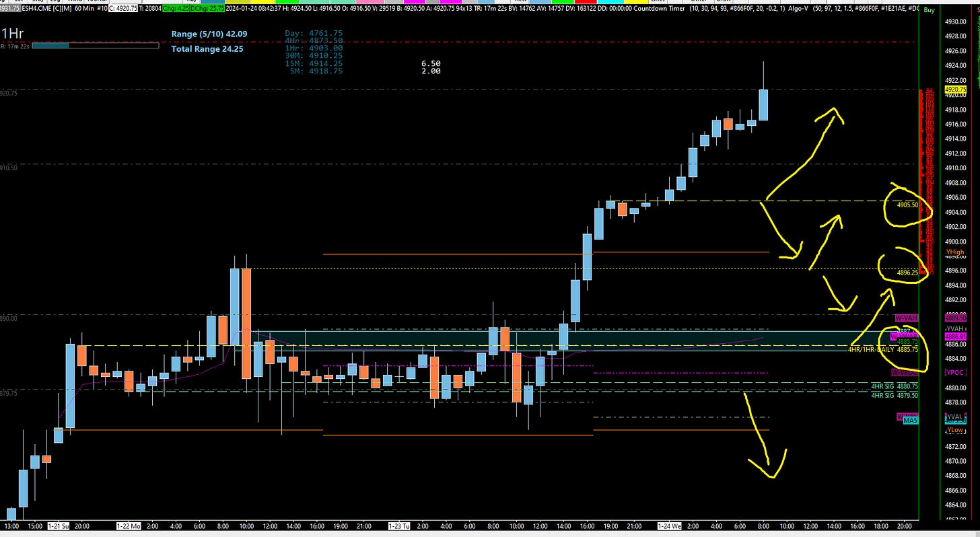Click the Buy label above the price axis
The width and height of the screenshot is (980, 537).
[929, 10]
